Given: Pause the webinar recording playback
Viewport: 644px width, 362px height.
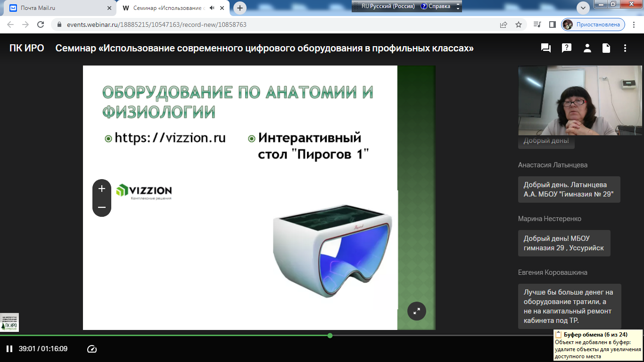Looking at the screenshot, I should coord(9,349).
